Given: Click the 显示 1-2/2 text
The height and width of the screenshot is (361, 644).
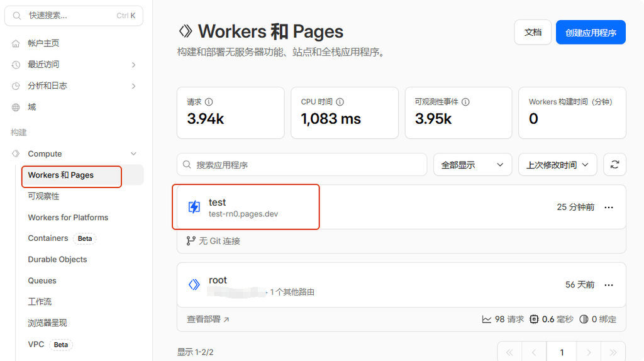Looking at the screenshot, I should coord(195,352).
